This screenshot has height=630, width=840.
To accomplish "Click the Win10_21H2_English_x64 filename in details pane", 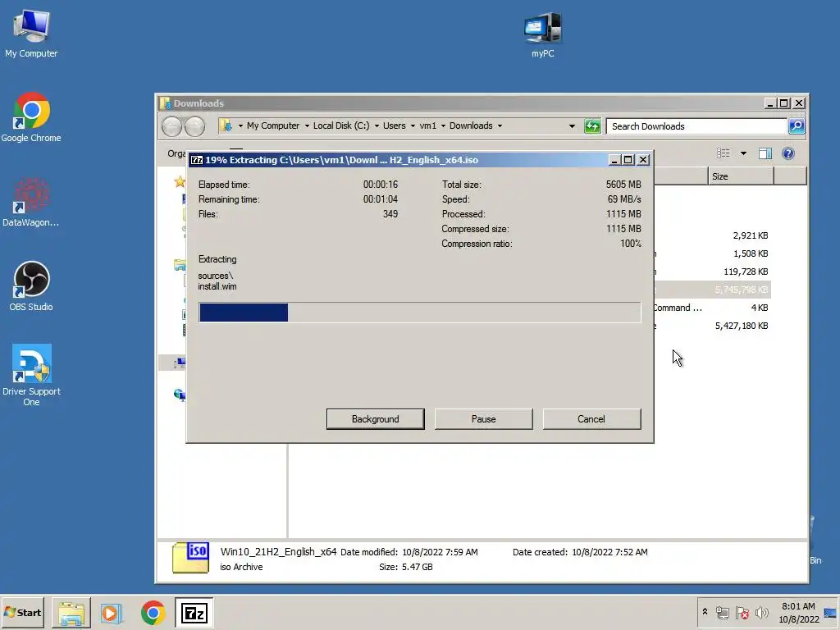I will tap(278, 552).
